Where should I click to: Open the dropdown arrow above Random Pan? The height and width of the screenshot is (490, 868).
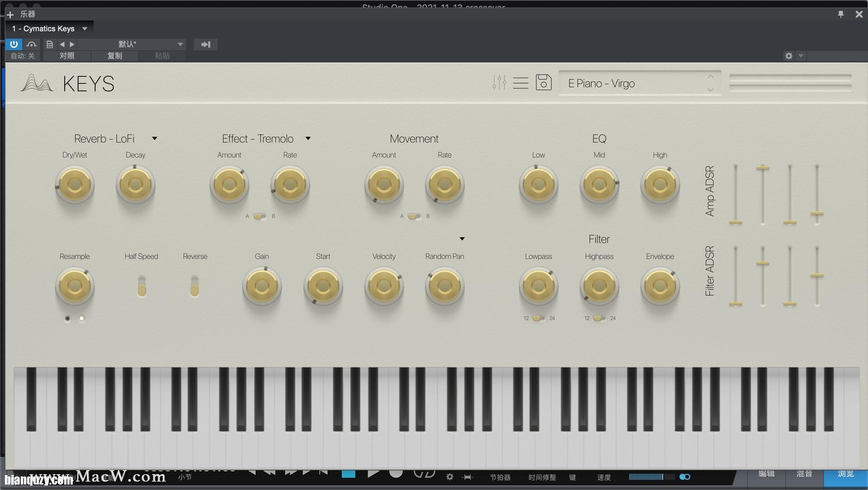coord(462,239)
